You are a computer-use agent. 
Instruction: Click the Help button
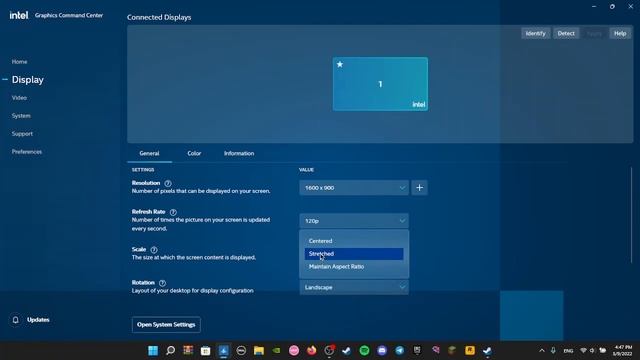tap(620, 33)
